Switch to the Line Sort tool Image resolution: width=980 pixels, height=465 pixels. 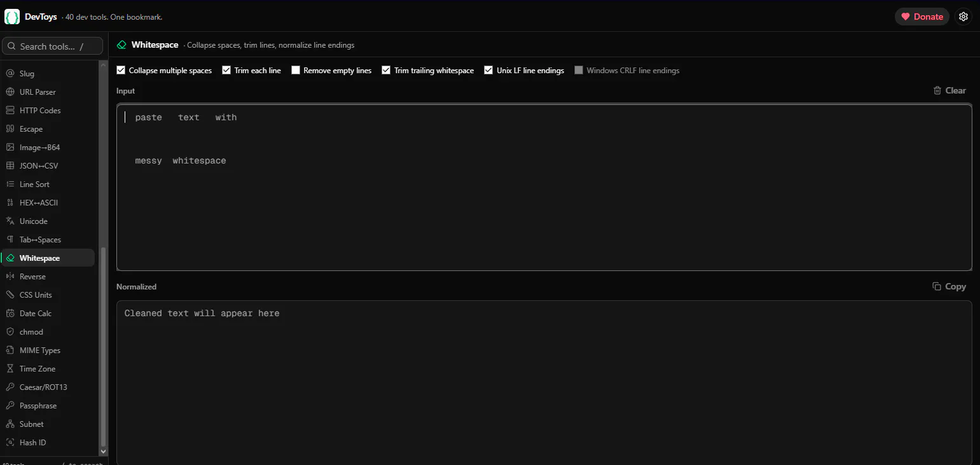[48, 184]
